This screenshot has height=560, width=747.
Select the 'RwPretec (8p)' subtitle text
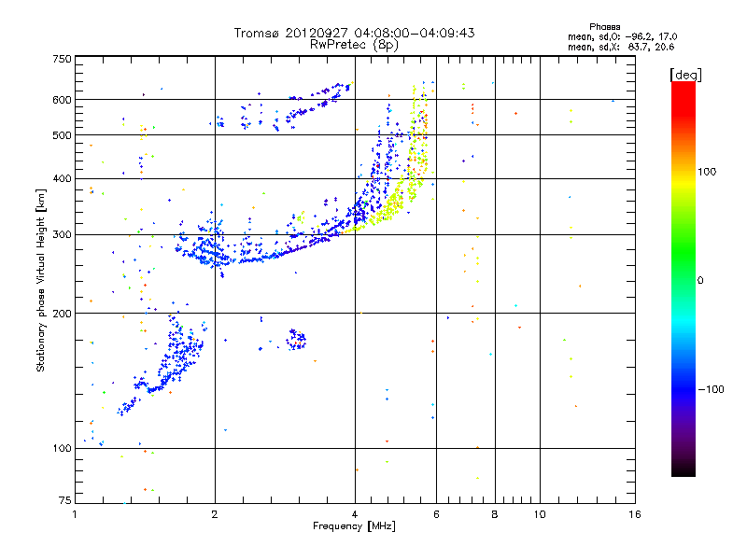[354, 45]
